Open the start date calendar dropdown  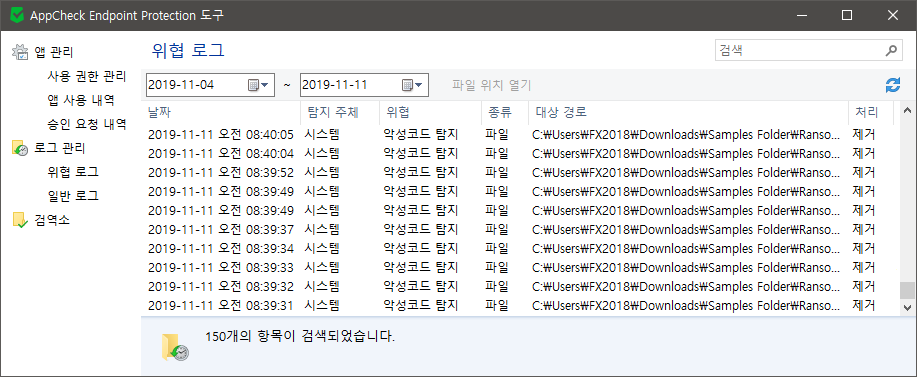click(258, 85)
